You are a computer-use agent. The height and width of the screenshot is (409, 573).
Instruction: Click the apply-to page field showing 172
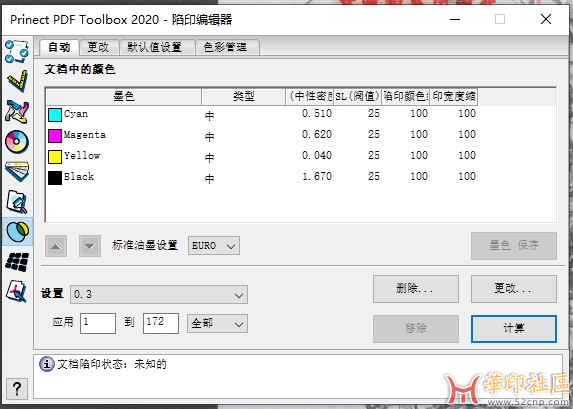(161, 323)
